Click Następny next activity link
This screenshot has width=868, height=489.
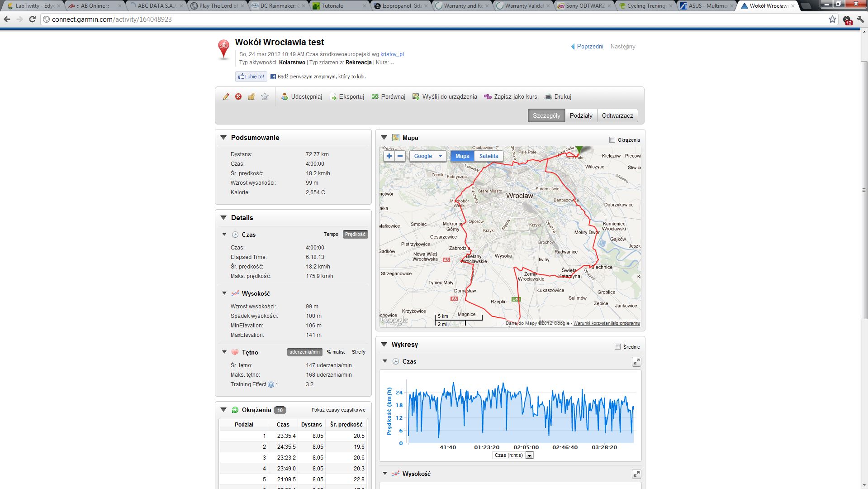coord(623,46)
